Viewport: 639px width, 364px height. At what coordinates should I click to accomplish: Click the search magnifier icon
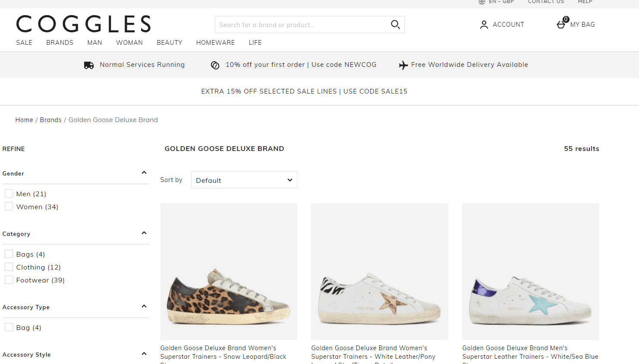click(x=395, y=25)
